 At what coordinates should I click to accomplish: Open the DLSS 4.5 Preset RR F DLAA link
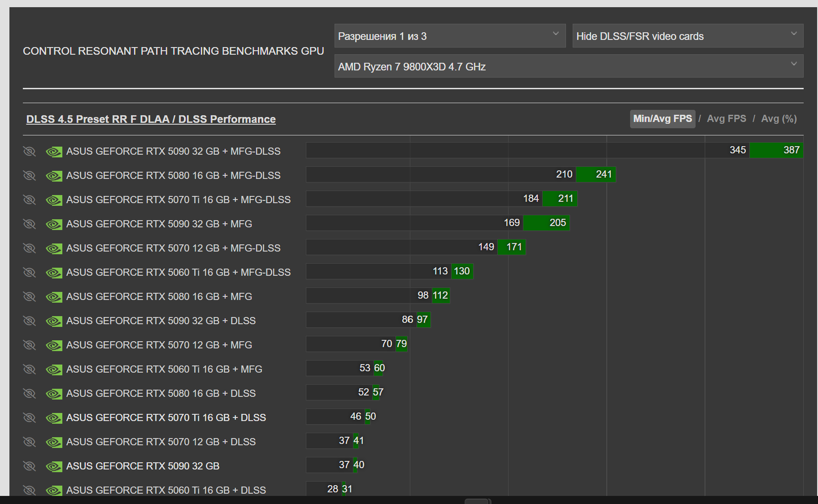151,119
